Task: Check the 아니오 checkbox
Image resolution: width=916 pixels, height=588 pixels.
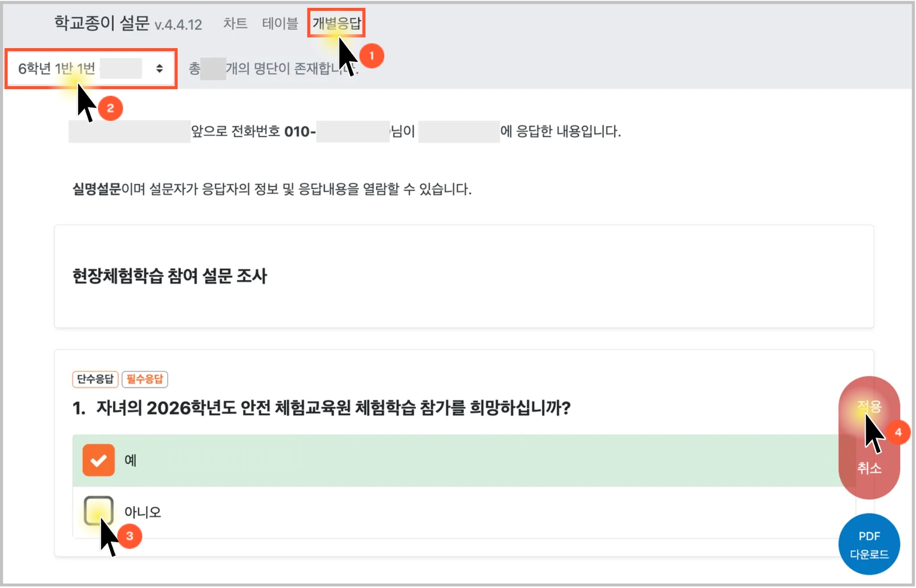Action: 98,510
